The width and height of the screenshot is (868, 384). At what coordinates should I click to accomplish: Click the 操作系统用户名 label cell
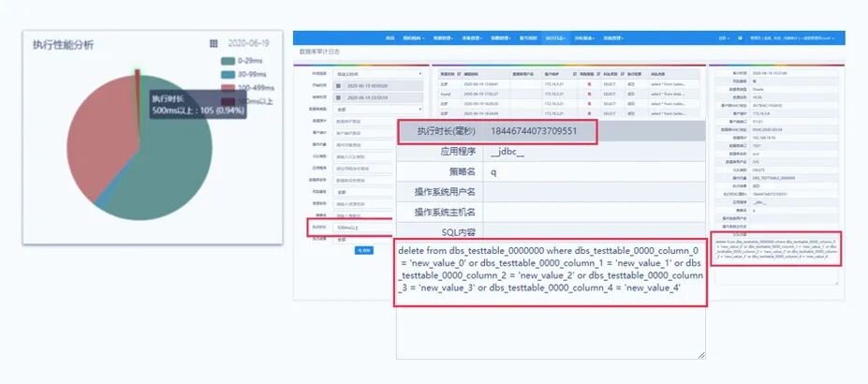440,192
